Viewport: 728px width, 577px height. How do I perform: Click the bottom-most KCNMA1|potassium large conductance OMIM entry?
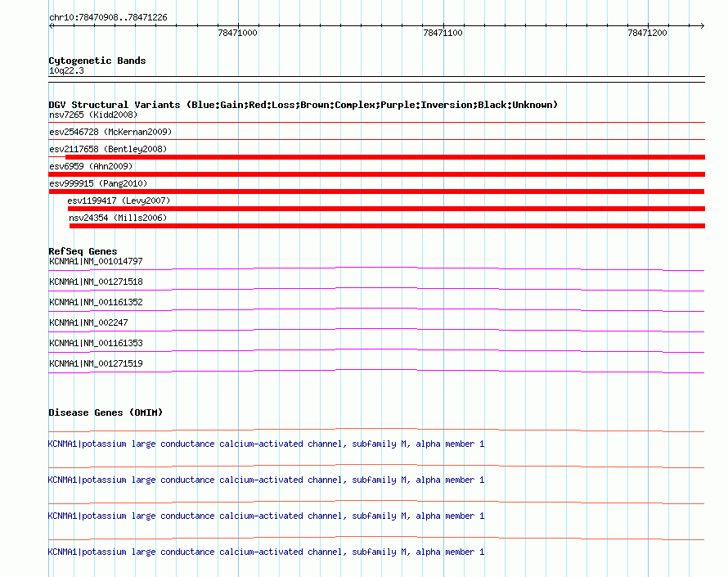[x=266, y=552]
